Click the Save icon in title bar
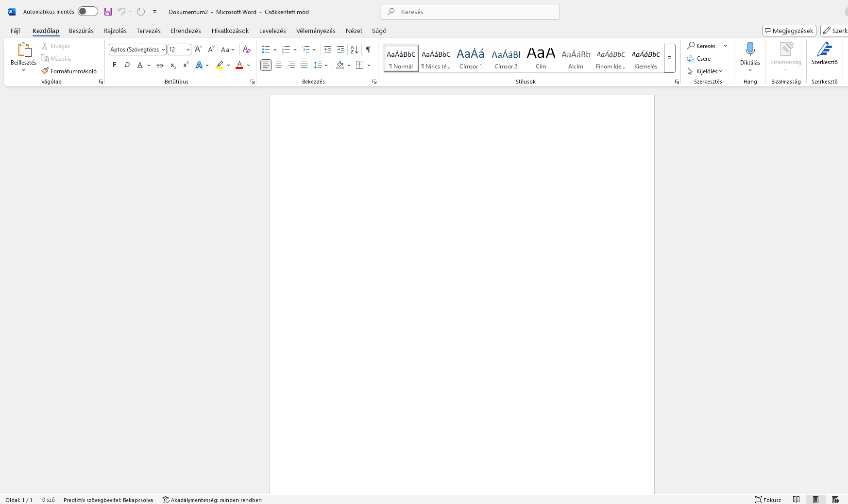This screenshot has height=504, width=848. (x=108, y=12)
